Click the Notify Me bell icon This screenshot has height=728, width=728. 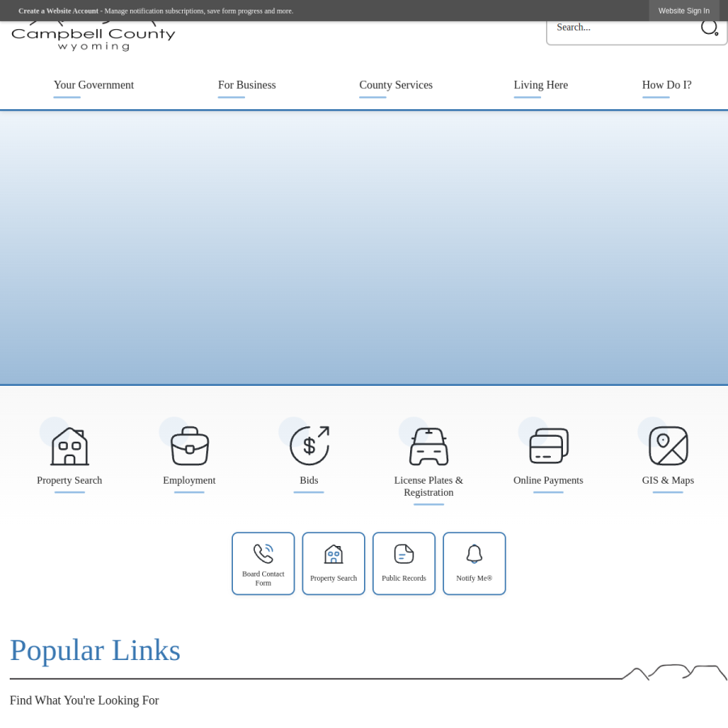pyautogui.click(x=474, y=554)
